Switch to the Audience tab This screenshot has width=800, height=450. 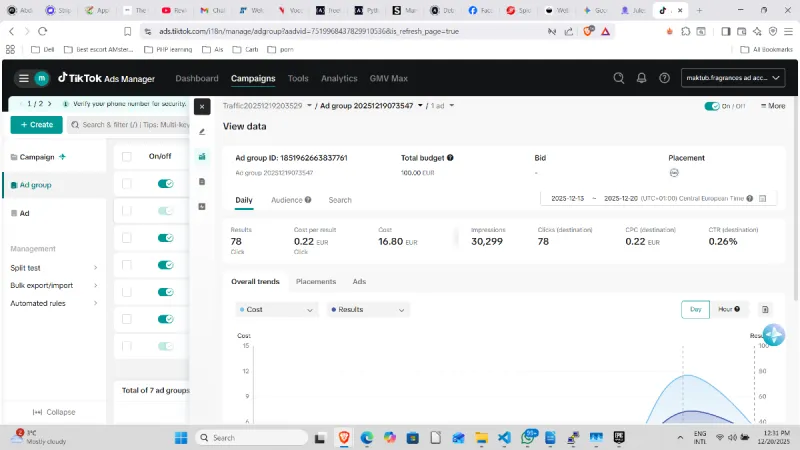click(x=291, y=200)
